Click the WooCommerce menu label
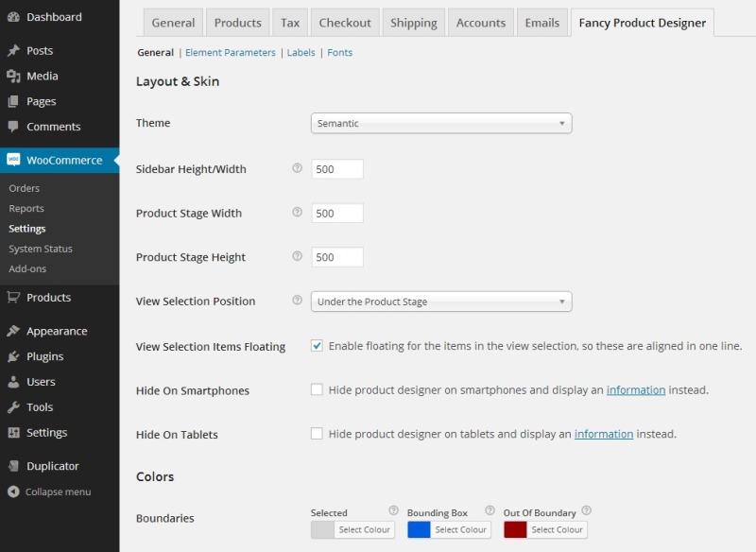 [x=64, y=160]
